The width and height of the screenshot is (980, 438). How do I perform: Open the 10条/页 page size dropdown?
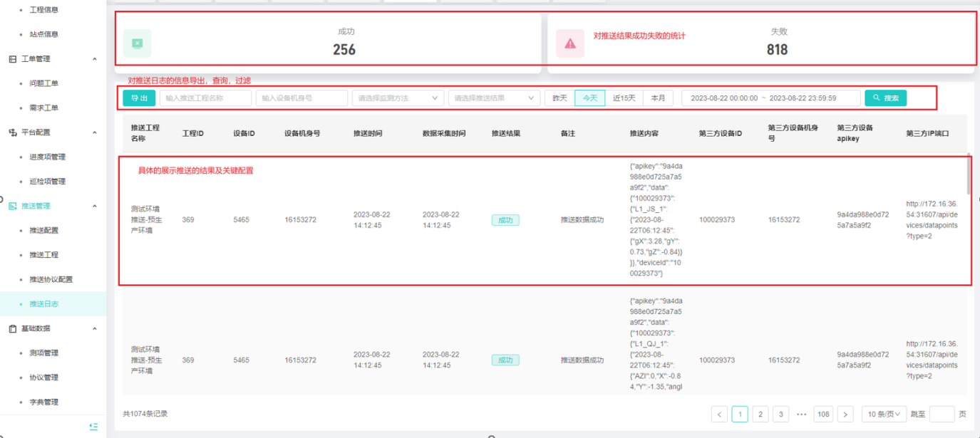[884, 414]
